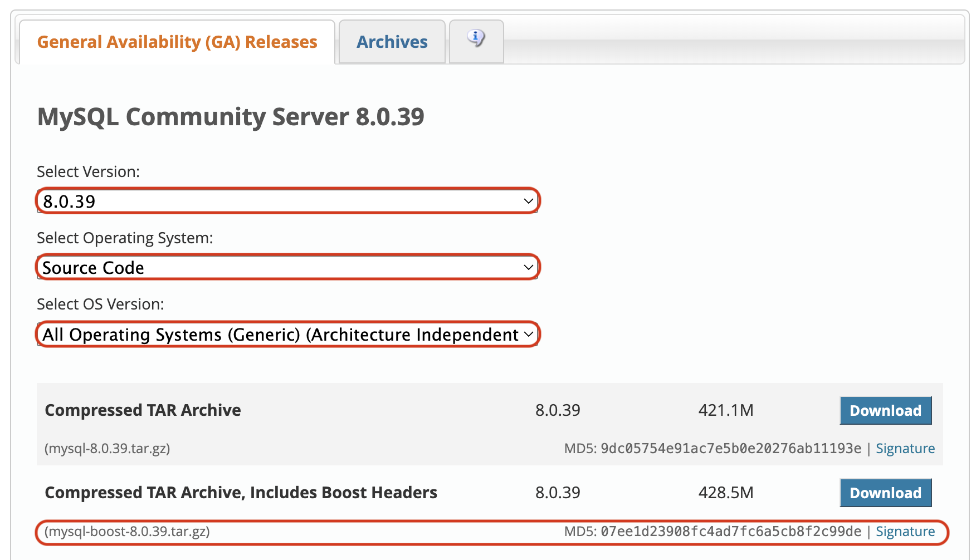Click the "Select OS Version:" label
976x560 pixels.
coord(100,304)
